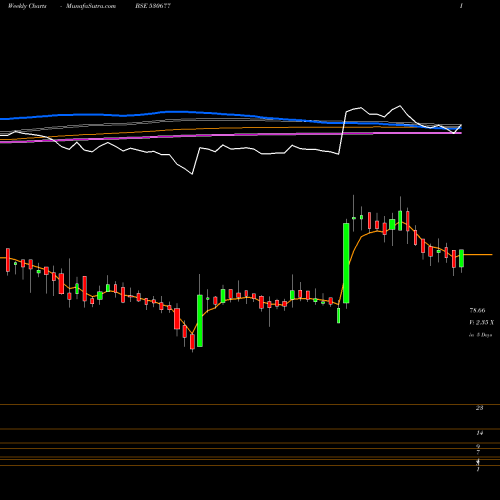Click the "9" level label
The width and height of the screenshot is (500, 500).
478,446
